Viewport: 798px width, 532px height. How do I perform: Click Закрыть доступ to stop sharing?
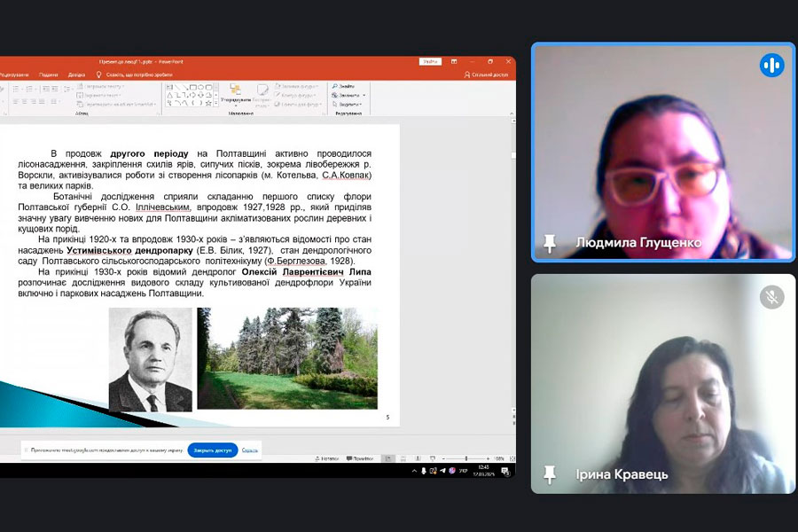(x=213, y=450)
